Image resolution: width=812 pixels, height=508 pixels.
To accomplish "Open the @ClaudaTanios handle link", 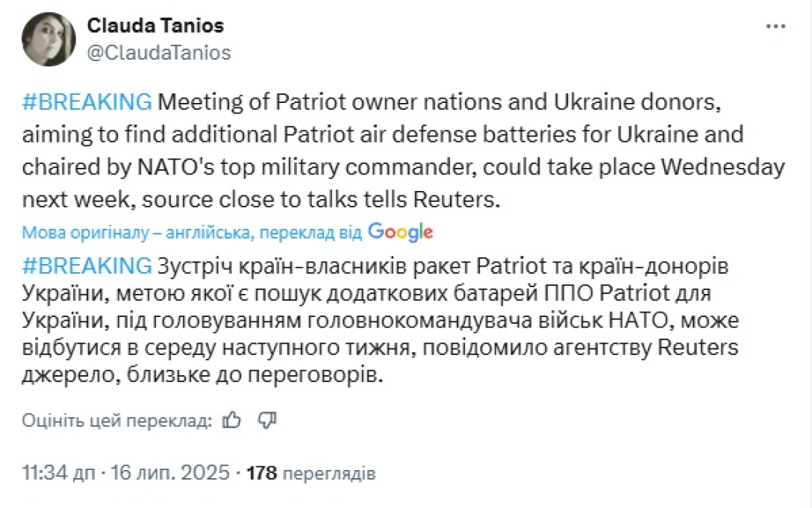I will coord(159,52).
